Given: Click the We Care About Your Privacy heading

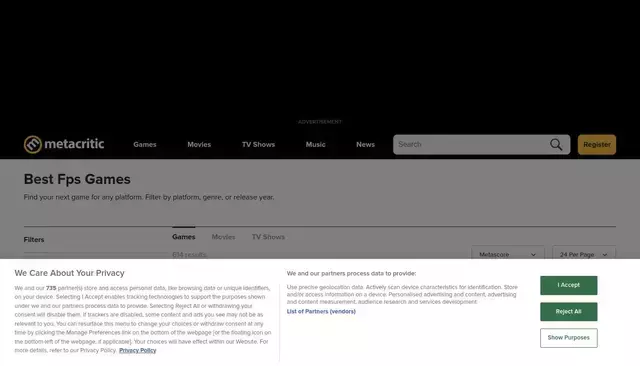Looking at the screenshot, I should 69,273.
